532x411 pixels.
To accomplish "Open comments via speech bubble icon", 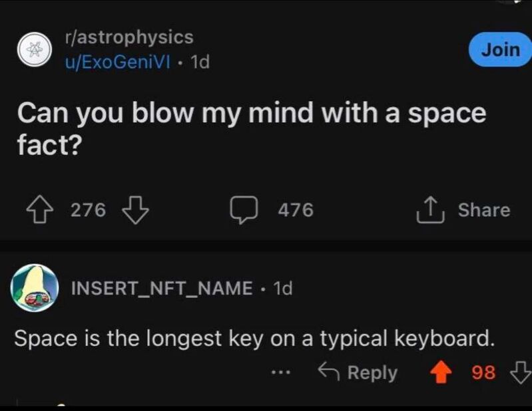I will pyautogui.click(x=244, y=209).
